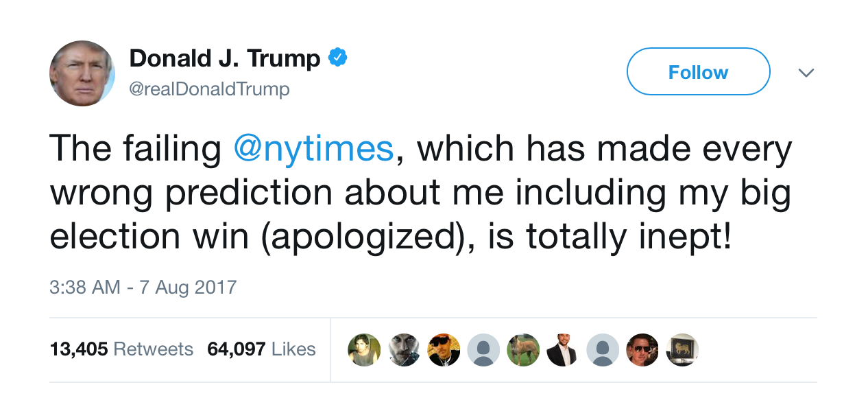Click the first liker avatar in the row
868x398 pixels.
coord(364,350)
